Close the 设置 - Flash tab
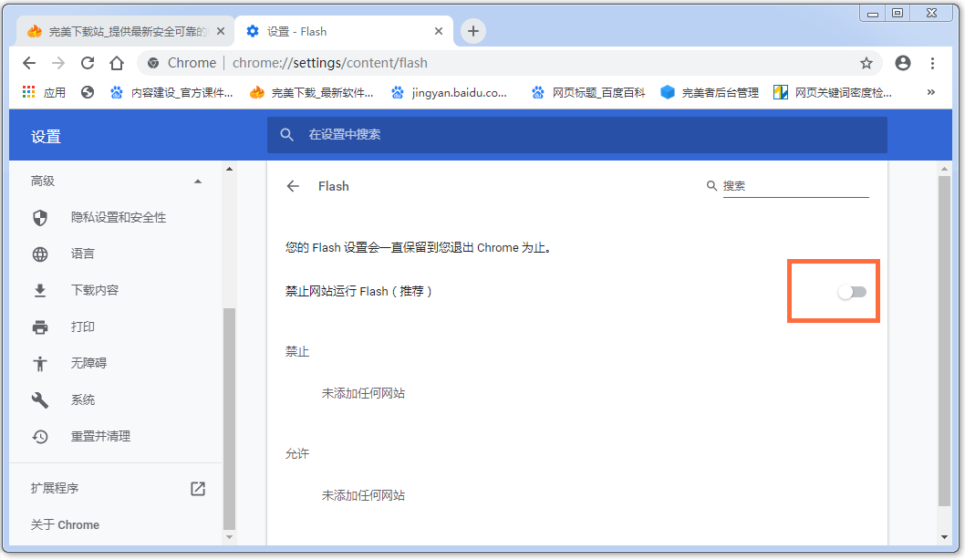Image resolution: width=965 pixels, height=560 pixels. 439,31
